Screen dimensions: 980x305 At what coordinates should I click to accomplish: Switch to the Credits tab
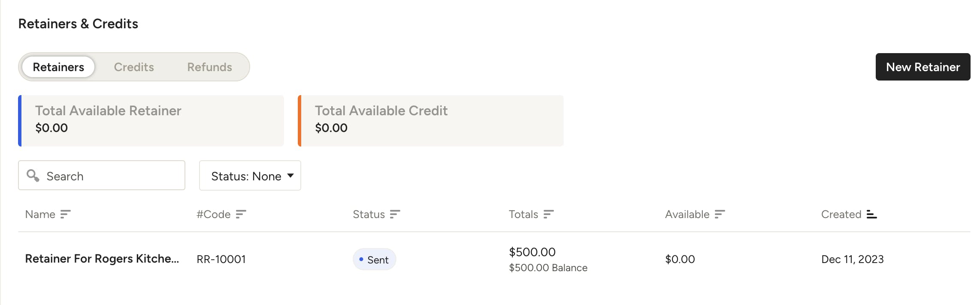[134, 67]
